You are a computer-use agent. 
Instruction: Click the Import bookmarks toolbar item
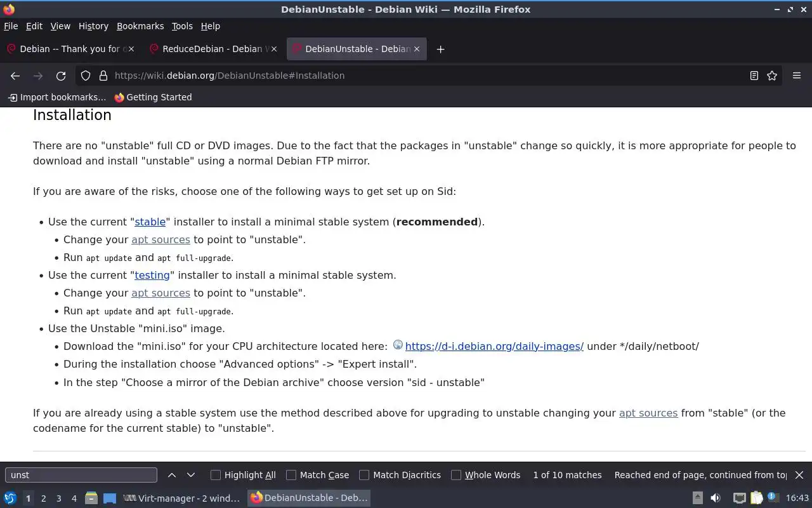(x=56, y=97)
